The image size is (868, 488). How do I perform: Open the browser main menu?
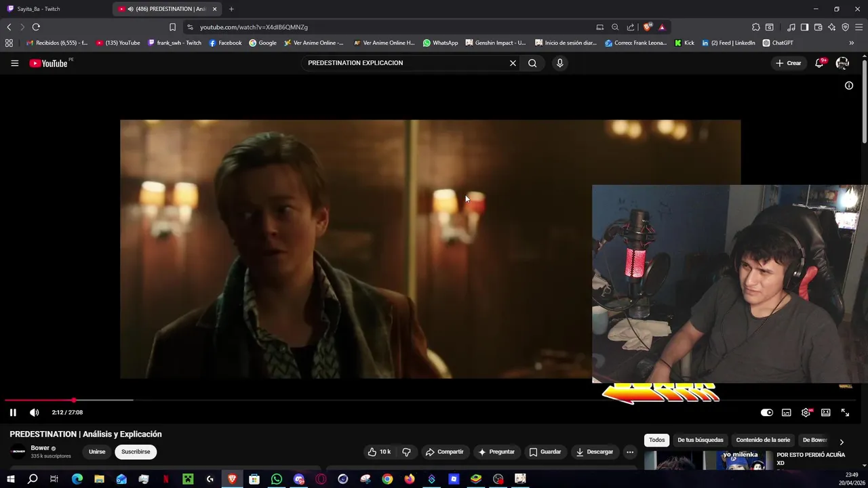tap(859, 27)
